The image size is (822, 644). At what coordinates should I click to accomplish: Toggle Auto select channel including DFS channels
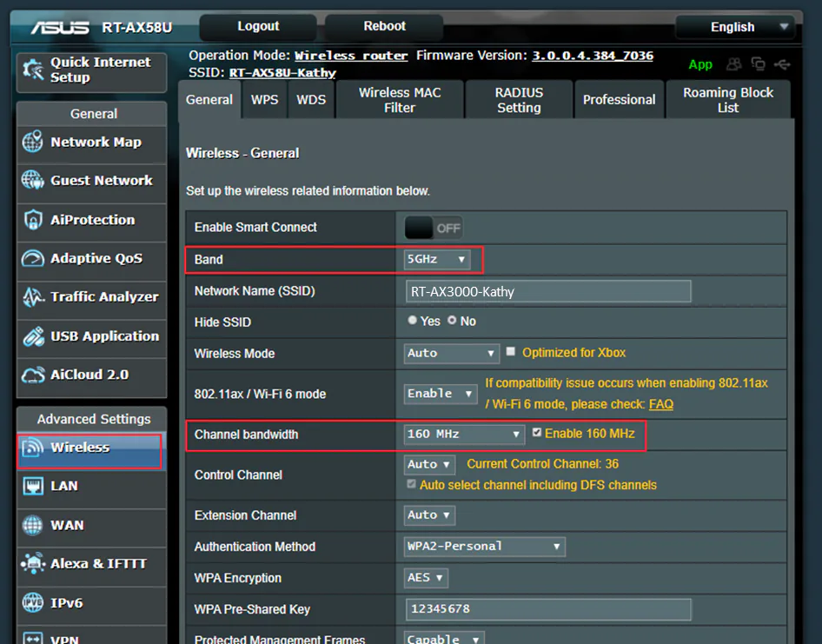(x=412, y=483)
